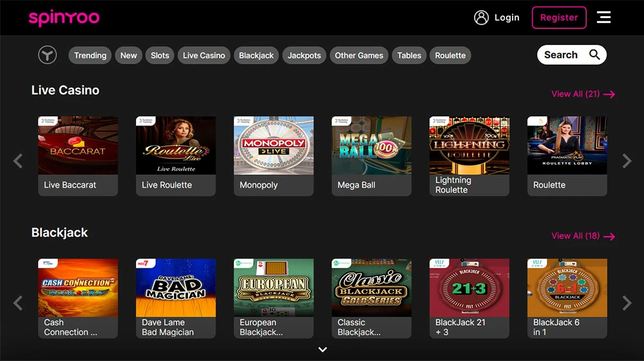Go to next Blackjack games
Viewport: 644px width, 361px height.
pyautogui.click(x=627, y=303)
